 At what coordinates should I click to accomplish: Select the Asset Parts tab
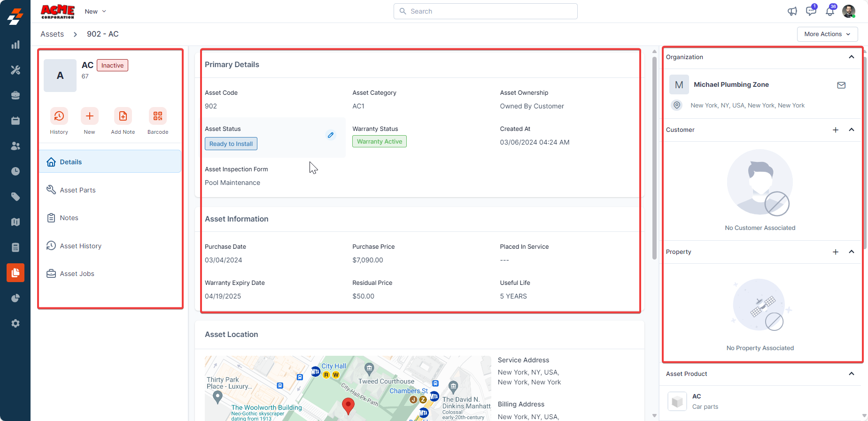(77, 190)
